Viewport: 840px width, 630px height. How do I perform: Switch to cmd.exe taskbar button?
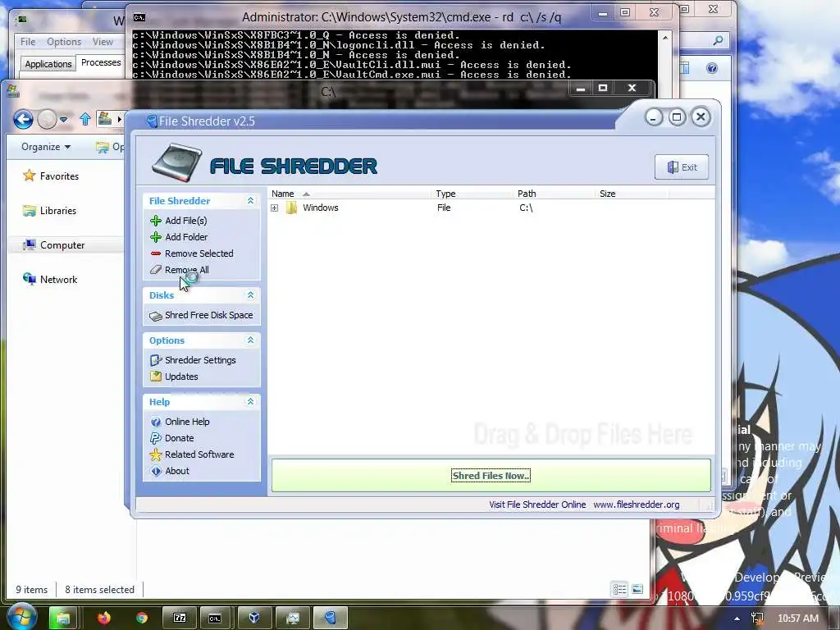point(215,619)
